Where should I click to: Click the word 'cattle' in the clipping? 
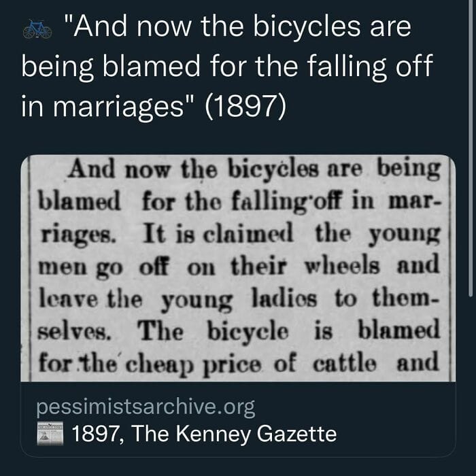coord(345,363)
